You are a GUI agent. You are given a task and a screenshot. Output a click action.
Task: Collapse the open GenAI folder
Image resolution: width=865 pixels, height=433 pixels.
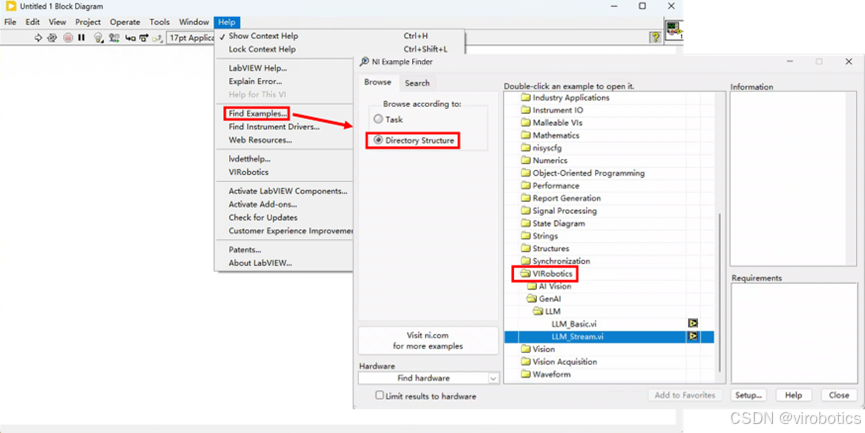tap(531, 298)
